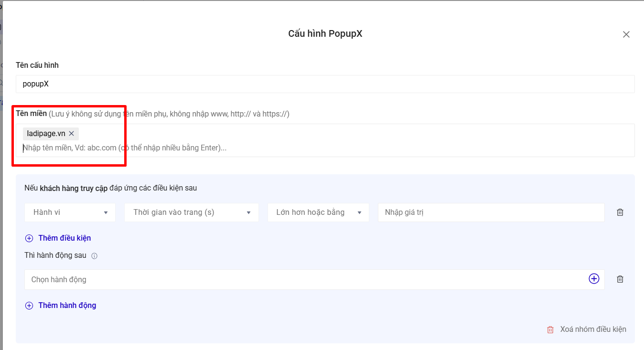This screenshot has width=644, height=350.
Task: Click the plus icon before Thêm hành động
Action: click(29, 306)
